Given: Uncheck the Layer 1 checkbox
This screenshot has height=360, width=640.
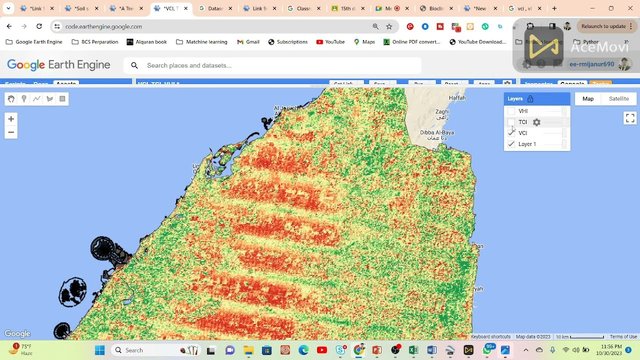Looking at the screenshot, I should [x=511, y=144].
